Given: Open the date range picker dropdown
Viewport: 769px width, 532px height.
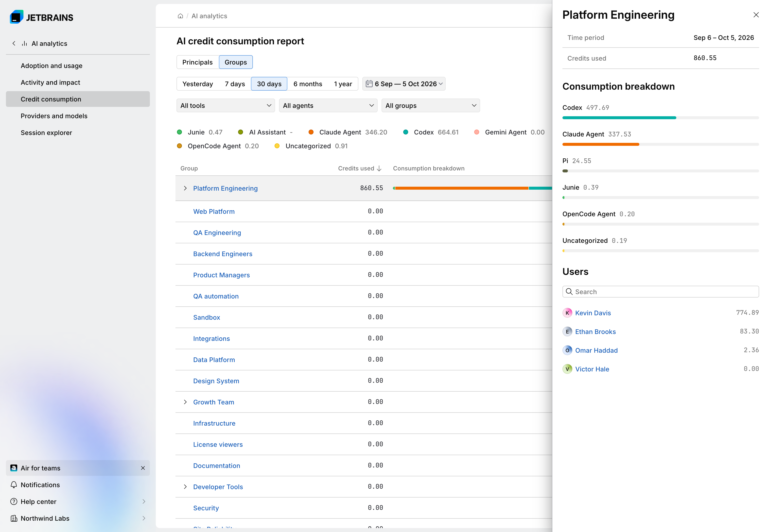Looking at the screenshot, I should [403, 84].
